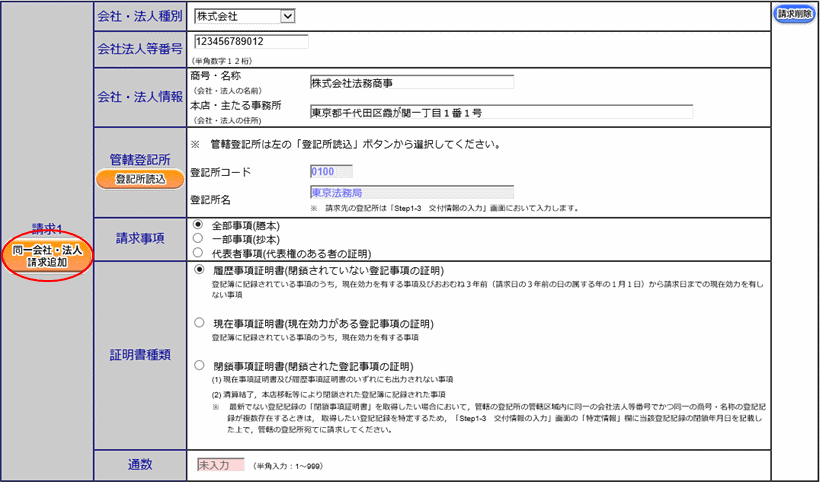Click the 会社・法人種別 row label

coord(140,16)
